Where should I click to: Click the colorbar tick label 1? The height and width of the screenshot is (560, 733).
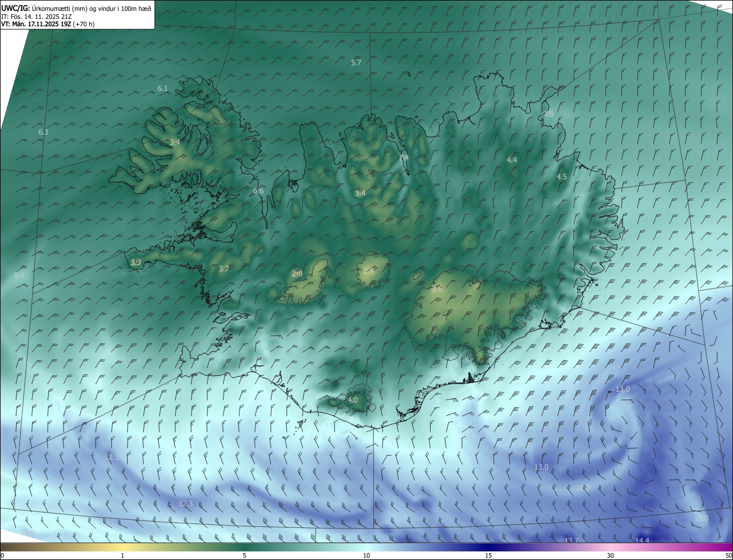click(123, 555)
